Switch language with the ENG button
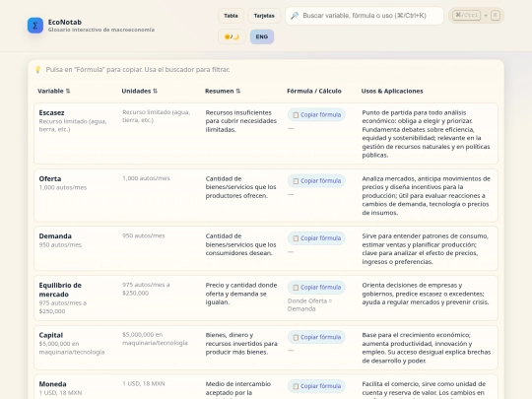532x399 pixels. point(262,36)
